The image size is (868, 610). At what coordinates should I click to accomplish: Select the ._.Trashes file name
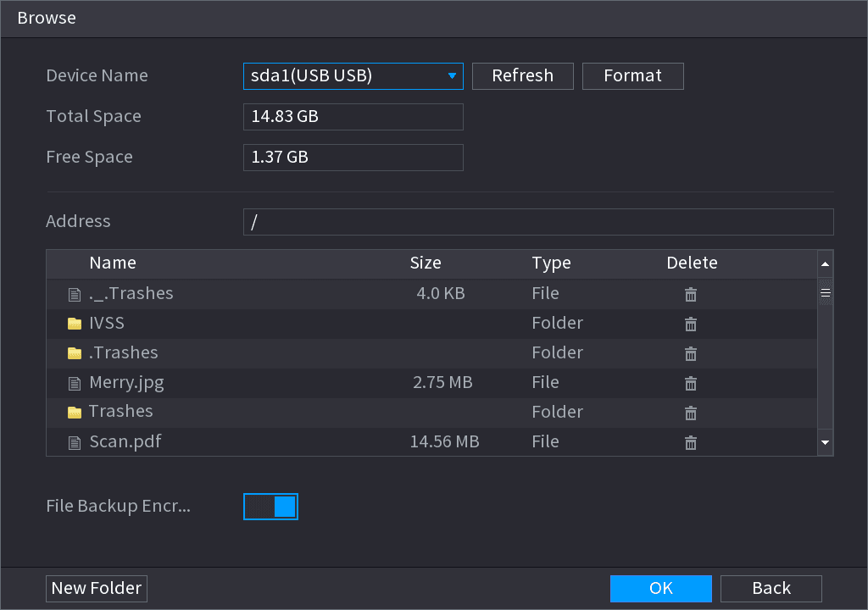(x=131, y=293)
